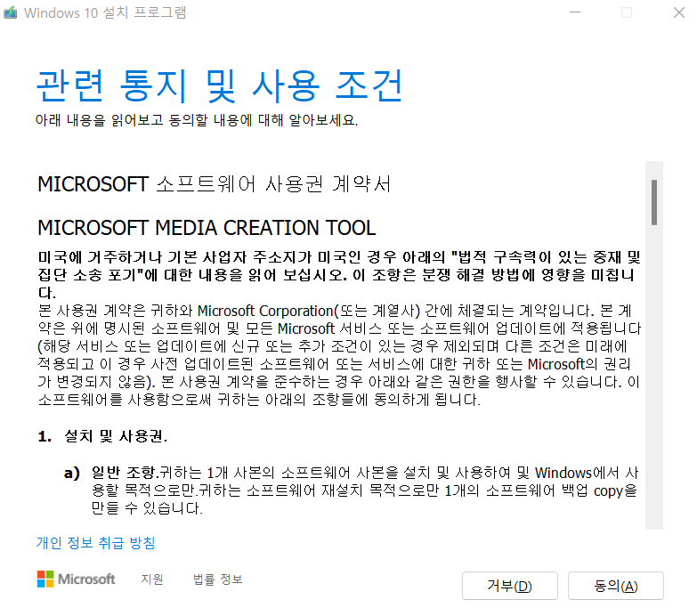Viewport: 697px width, 616px height.
Task: Click the setup program icon in title bar
Action: click(x=10, y=12)
